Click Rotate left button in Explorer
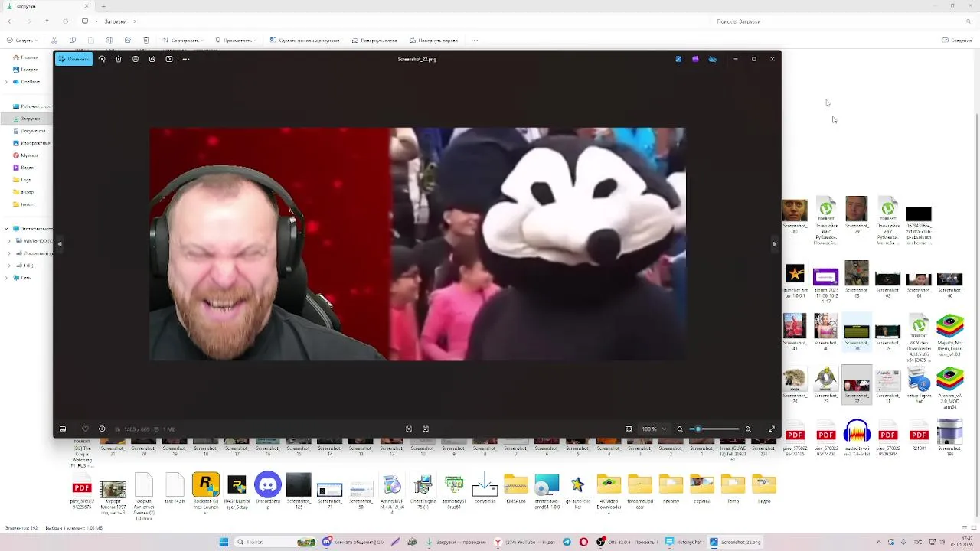Image resolution: width=980 pixels, height=551 pixels. 374,41
